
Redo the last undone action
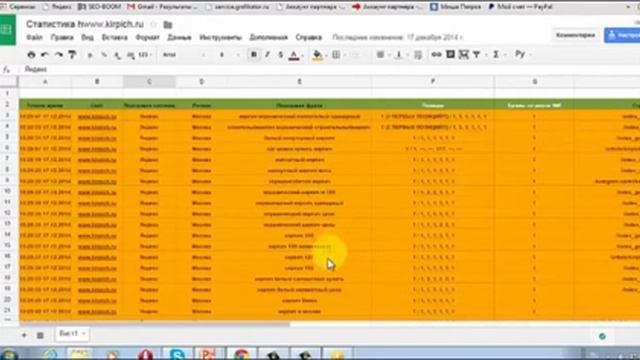pos(59,55)
